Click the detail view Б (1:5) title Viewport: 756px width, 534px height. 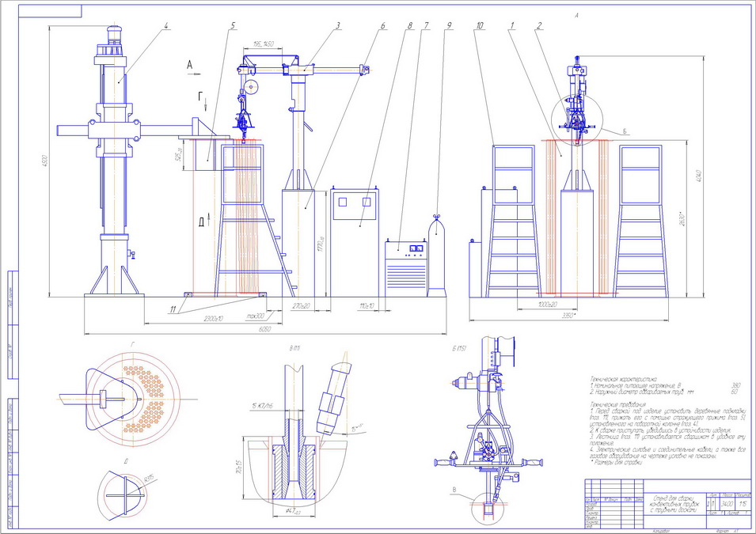coord(458,348)
